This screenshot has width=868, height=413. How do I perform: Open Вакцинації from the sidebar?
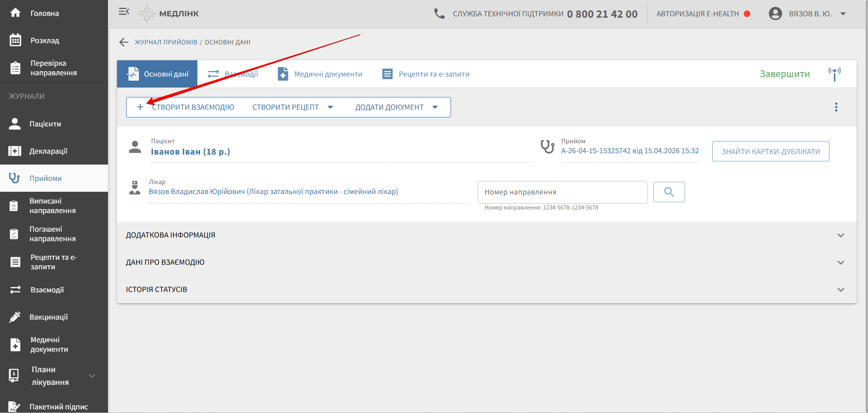49,317
